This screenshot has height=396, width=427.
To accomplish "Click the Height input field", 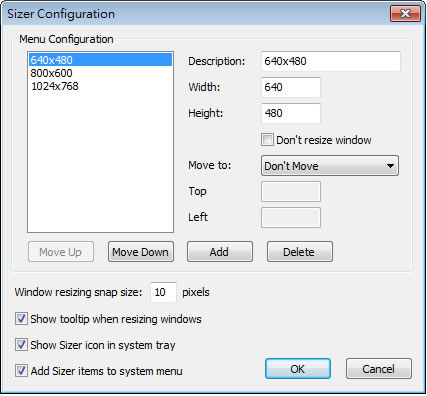I will tap(291, 113).
